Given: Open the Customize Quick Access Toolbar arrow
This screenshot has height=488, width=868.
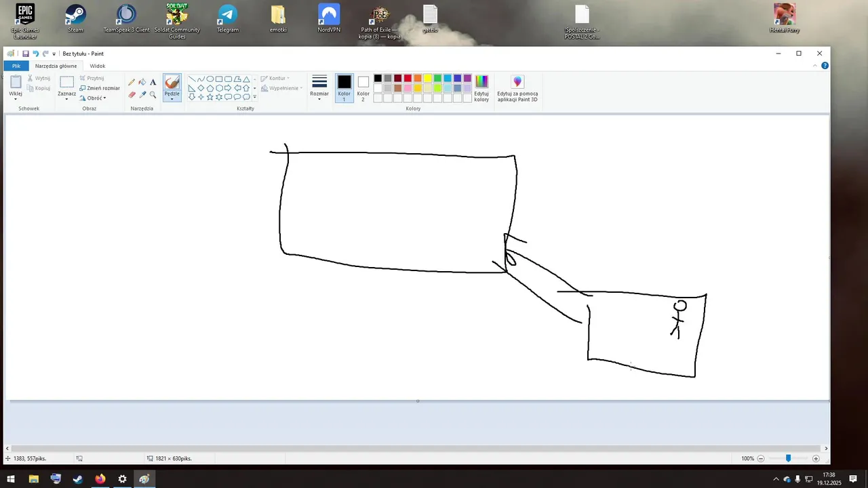Looking at the screenshot, I should [54, 54].
